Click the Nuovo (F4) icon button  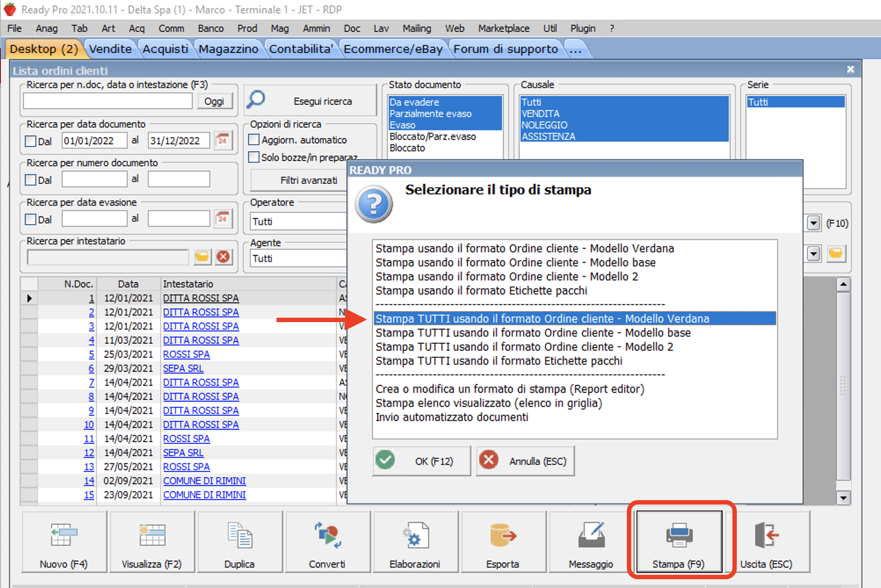point(64,542)
